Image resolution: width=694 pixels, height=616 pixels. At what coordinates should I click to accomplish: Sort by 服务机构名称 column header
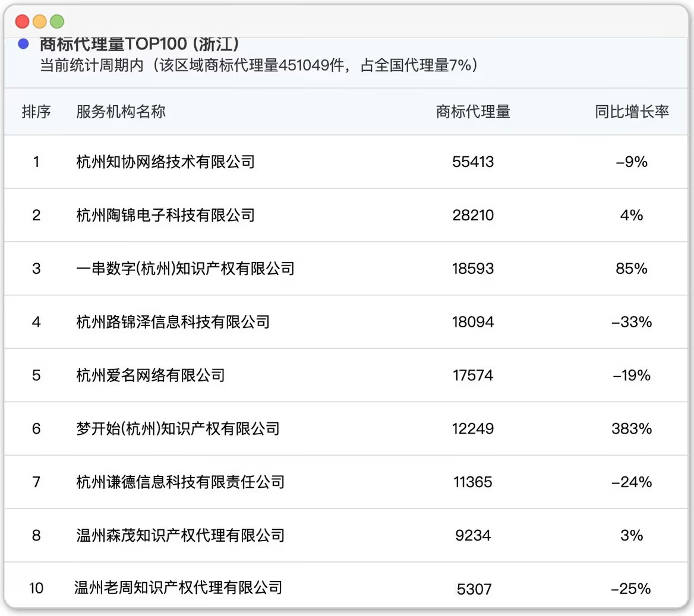[x=121, y=112]
